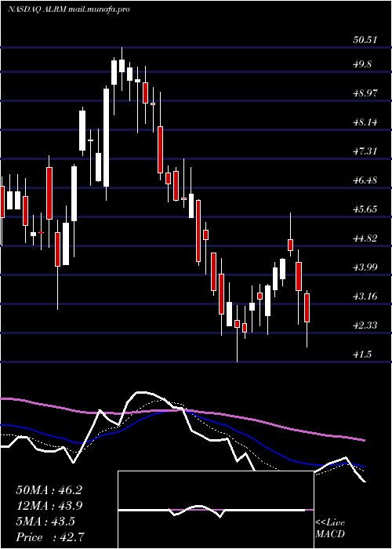392x549 pixels.
Task: Select the 45.65 price axis label
Action: [365, 209]
